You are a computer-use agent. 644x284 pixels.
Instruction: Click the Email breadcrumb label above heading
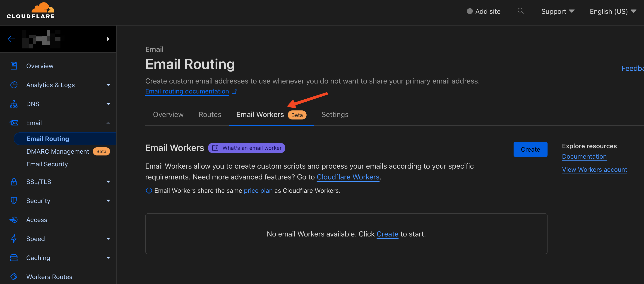pos(154,49)
